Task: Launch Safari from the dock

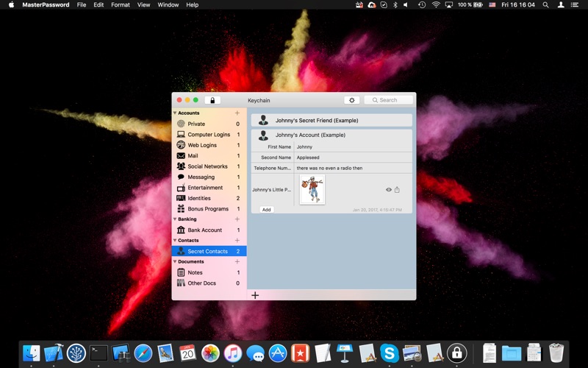Action: pos(143,353)
